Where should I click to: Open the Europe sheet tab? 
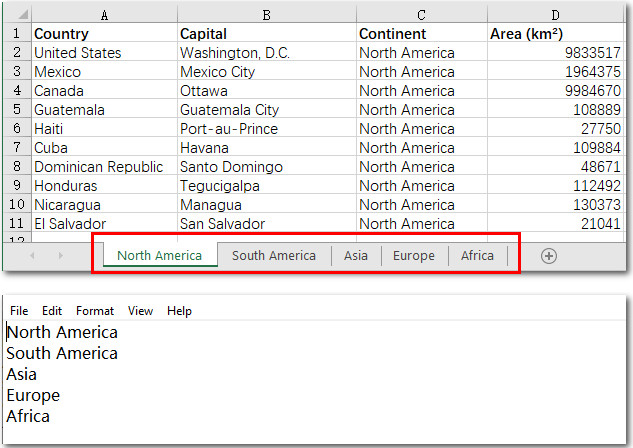[x=414, y=255]
